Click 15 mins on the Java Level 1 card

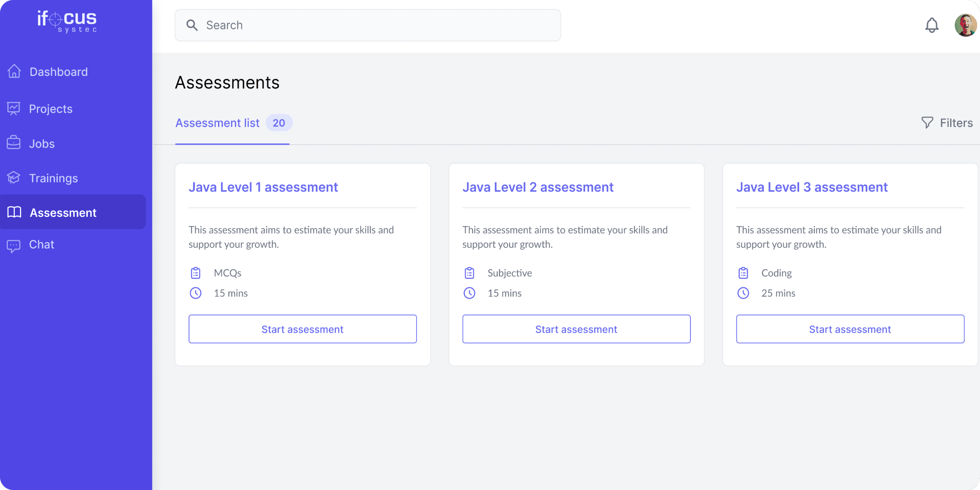[231, 293]
